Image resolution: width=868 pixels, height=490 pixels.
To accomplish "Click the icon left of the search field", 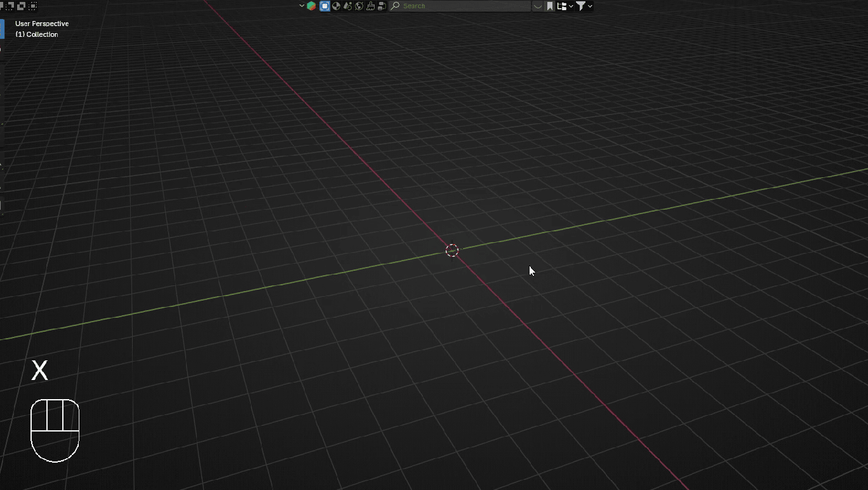I will coord(382,6).
